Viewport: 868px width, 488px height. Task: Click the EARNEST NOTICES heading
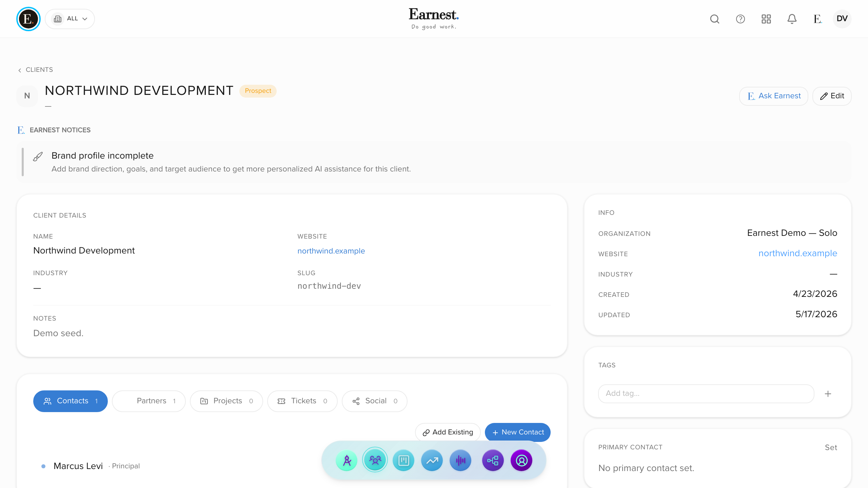point(60,130)
